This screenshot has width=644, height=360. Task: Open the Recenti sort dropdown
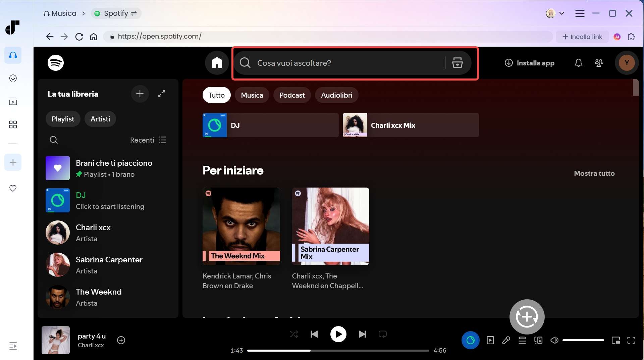(142, 140)
